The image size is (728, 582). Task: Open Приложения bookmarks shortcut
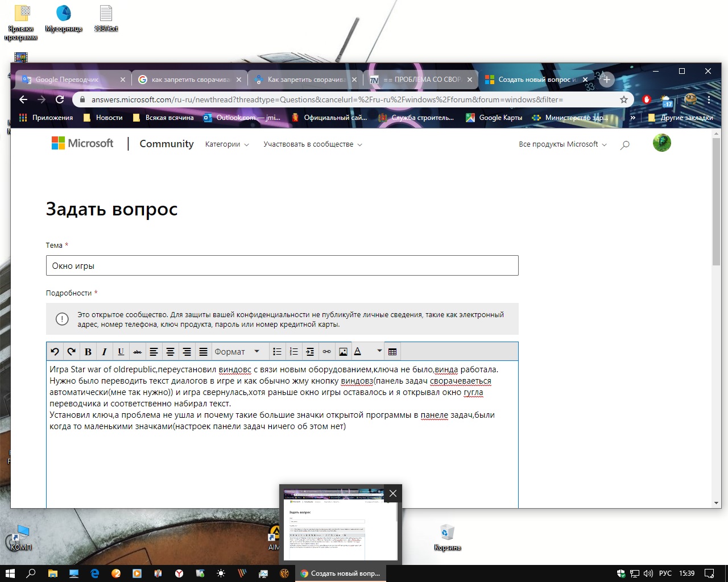tap(46, 118)
